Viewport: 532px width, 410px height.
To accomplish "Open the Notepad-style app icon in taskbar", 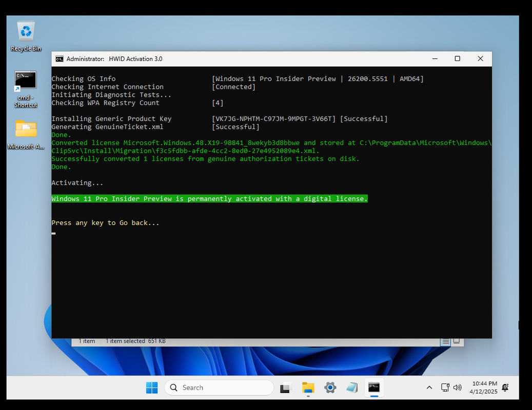I will coord(352,387).
